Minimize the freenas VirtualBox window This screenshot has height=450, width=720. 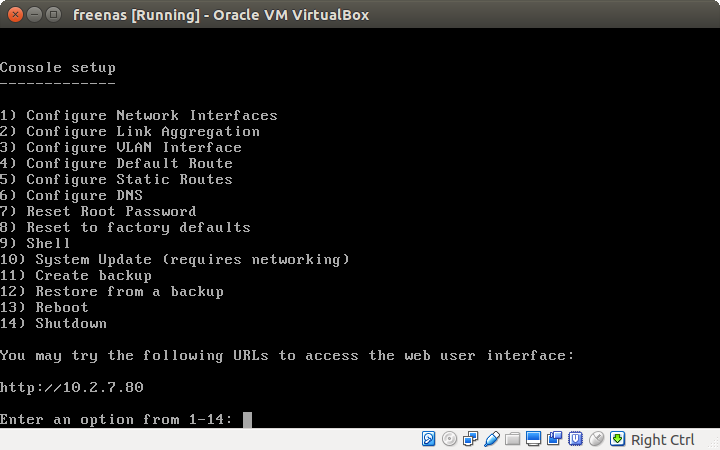coord(34,15)
